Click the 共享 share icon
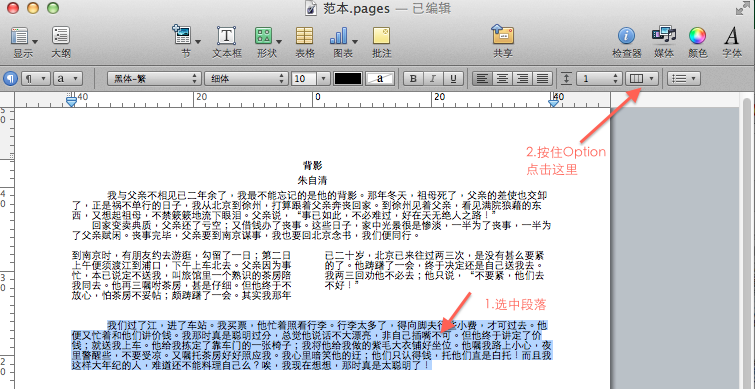Image resolution: width=755 pixels, height=389 pixels. point(503,35)
